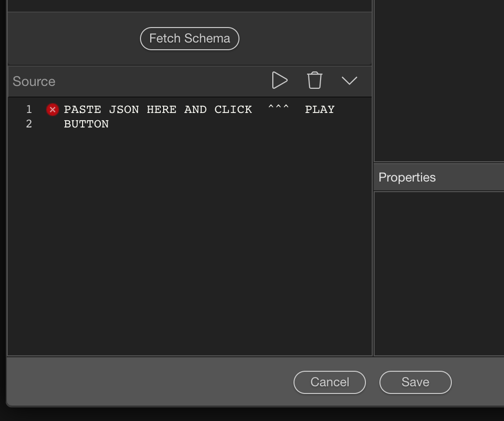Click the Source section label
The width and height of the screenshot is (504, 421).
coord(34,82)
